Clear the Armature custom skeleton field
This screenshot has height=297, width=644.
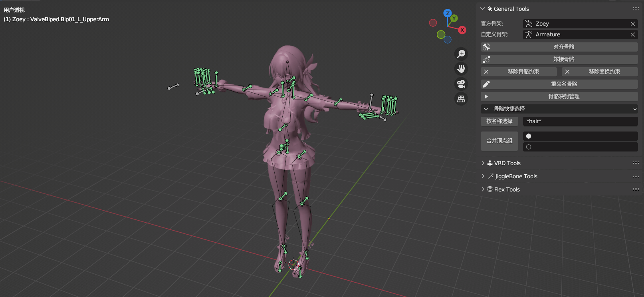(x=632, y=35)
